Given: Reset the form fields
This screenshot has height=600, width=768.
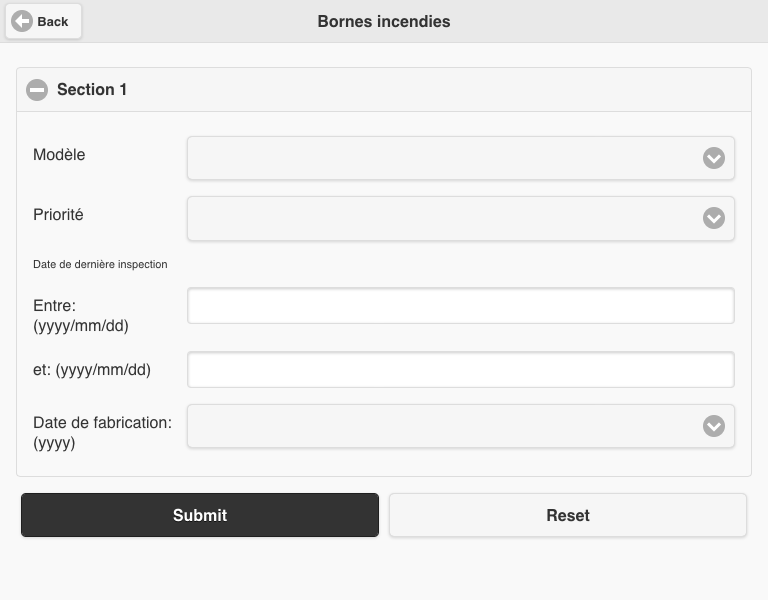Looking at the screenshot, I should (568, 515).
